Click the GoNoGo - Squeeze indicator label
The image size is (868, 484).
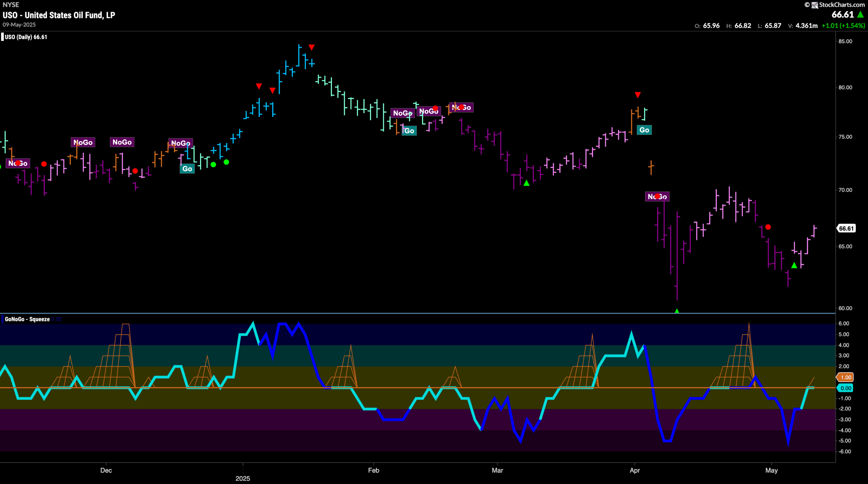(27, 319)
